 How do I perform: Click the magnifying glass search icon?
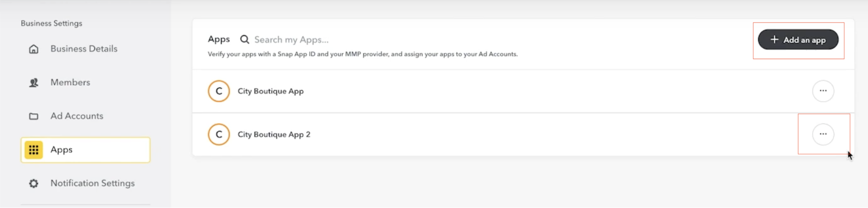(245, 39)
